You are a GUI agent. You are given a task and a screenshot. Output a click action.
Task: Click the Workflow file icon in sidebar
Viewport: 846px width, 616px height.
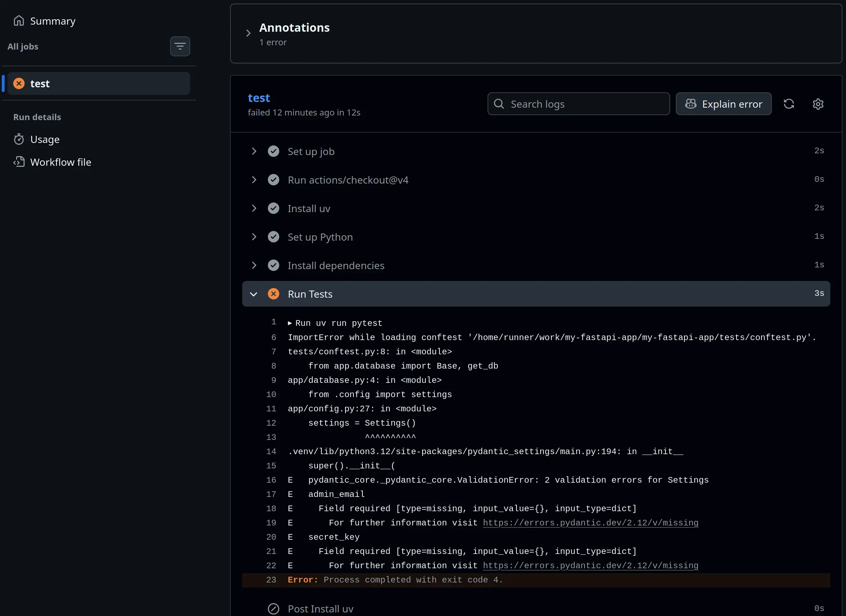(19, 162)
